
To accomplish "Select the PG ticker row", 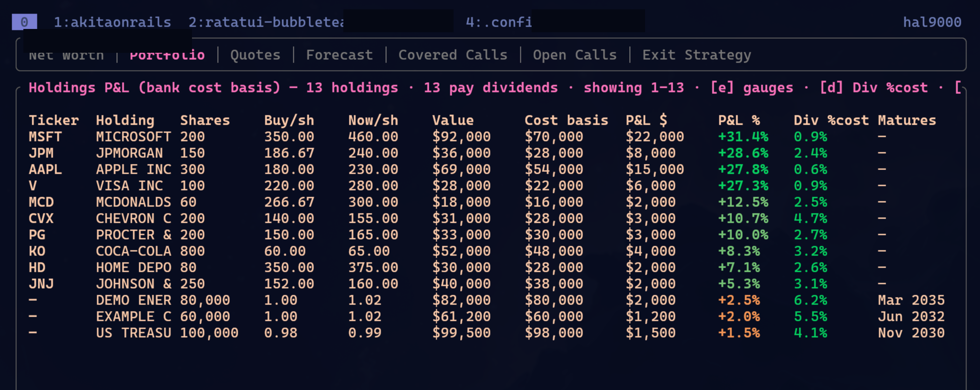I will click(x=487, y=235).
